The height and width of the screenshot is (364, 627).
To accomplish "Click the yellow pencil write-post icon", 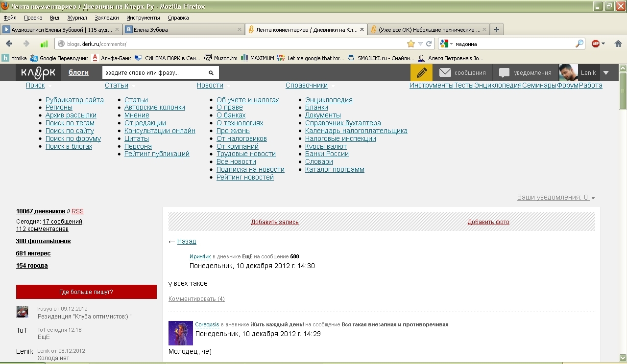I will coord(421,73).
